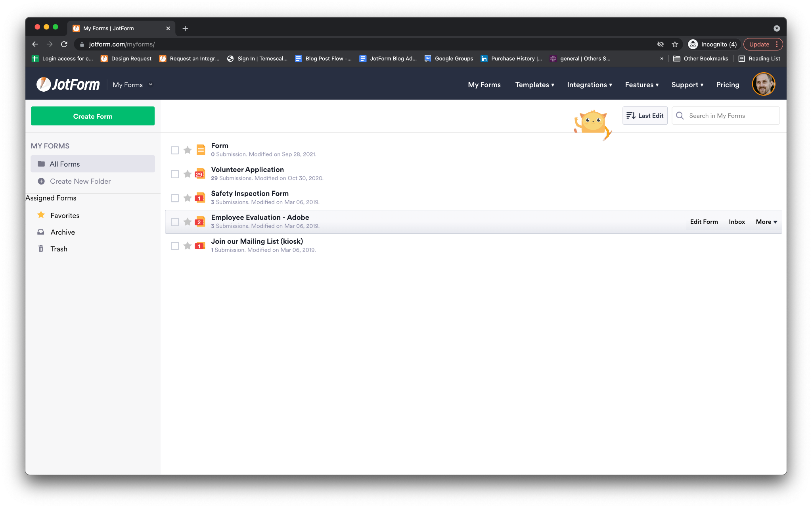Click the JotForm logo

(68, 85)
